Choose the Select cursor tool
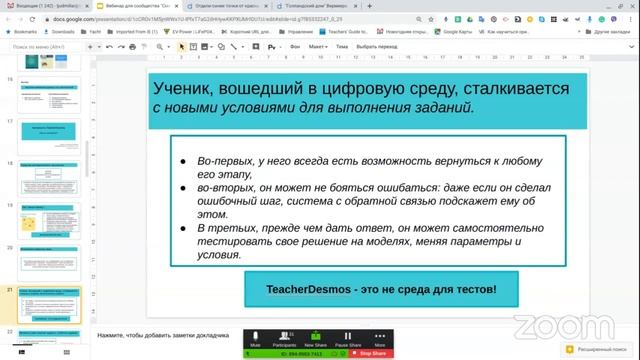Viewport: 640px width, 360px height. (x=182, y=47)
